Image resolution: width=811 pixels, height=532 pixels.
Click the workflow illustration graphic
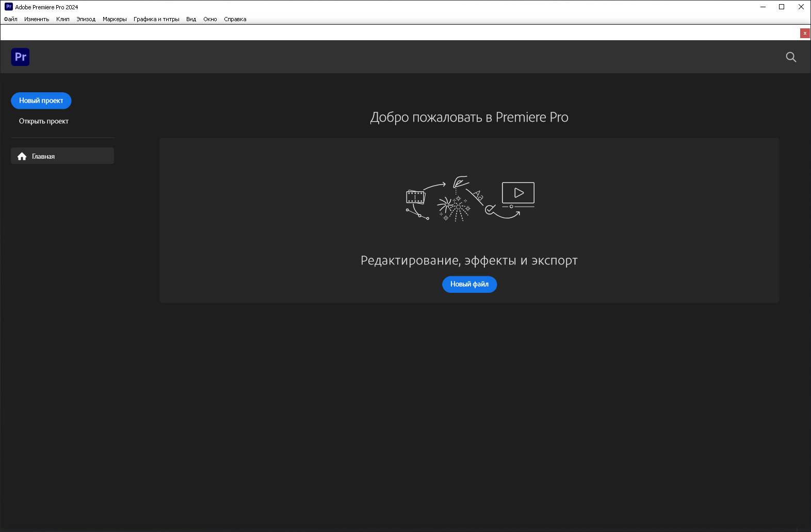[470, 198]
